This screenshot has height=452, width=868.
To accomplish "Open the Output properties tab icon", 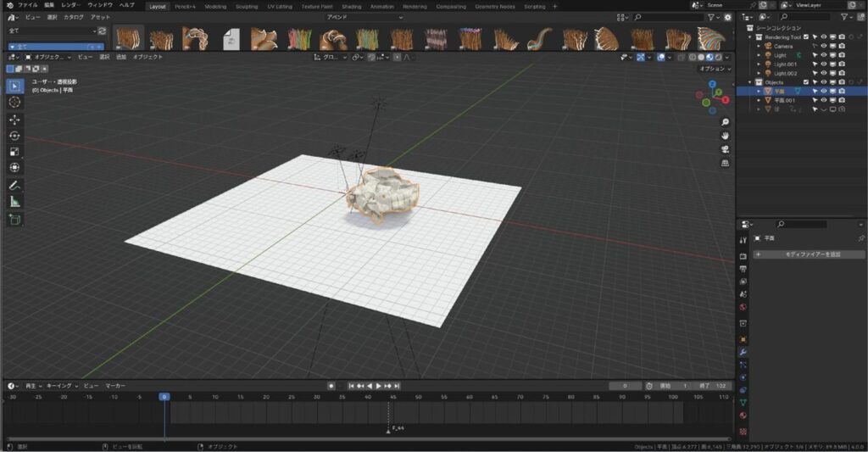I will tap(743, 269).
